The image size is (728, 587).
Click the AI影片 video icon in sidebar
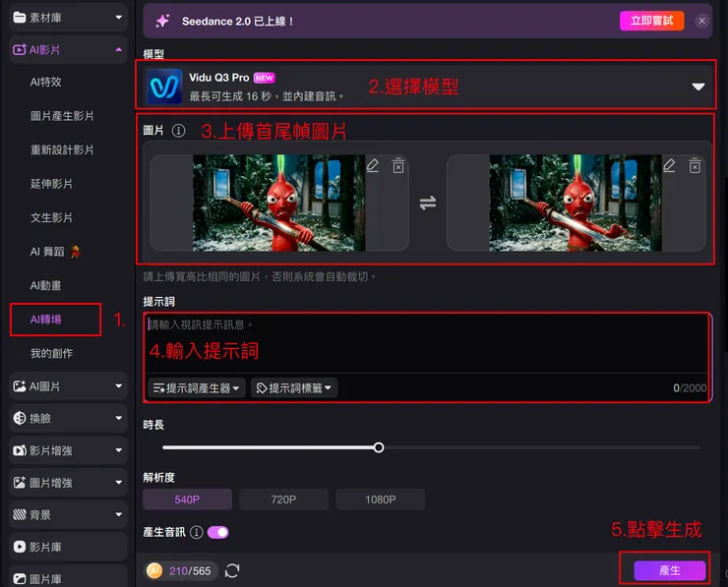20,49
